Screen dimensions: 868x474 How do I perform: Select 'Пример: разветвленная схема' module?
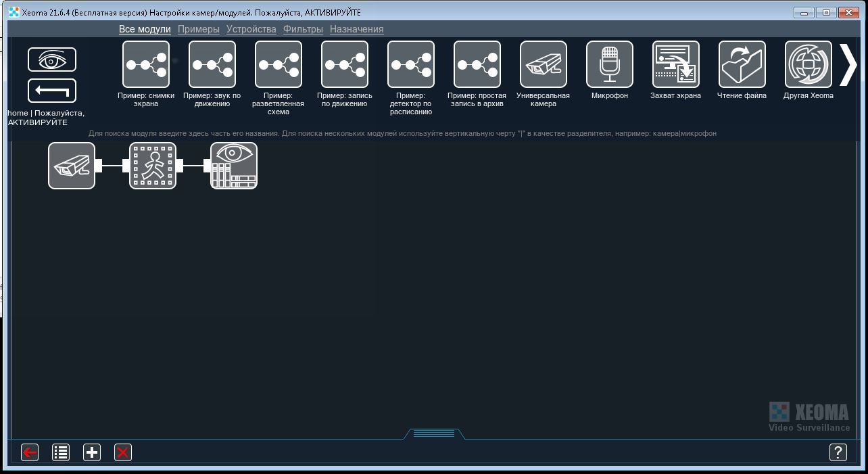click(279, 64)
